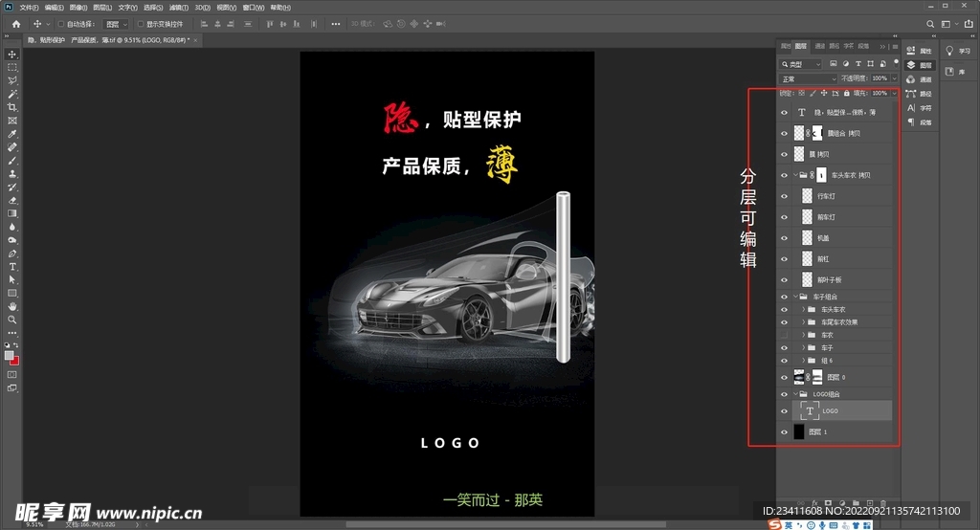The image size is (980, 530).
Task: Select the Hand tool
Action: [x=11, y=306]
